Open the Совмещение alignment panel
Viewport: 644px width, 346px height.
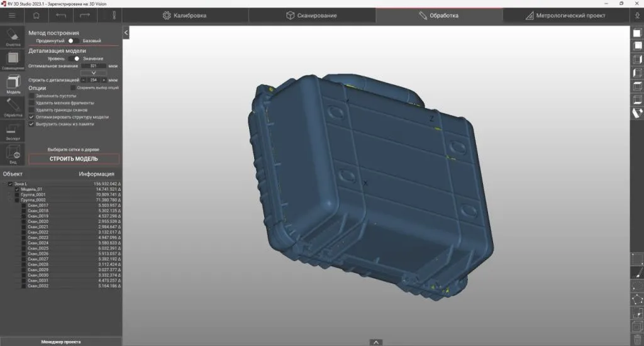pyautogui.click(x=13, y=60)
